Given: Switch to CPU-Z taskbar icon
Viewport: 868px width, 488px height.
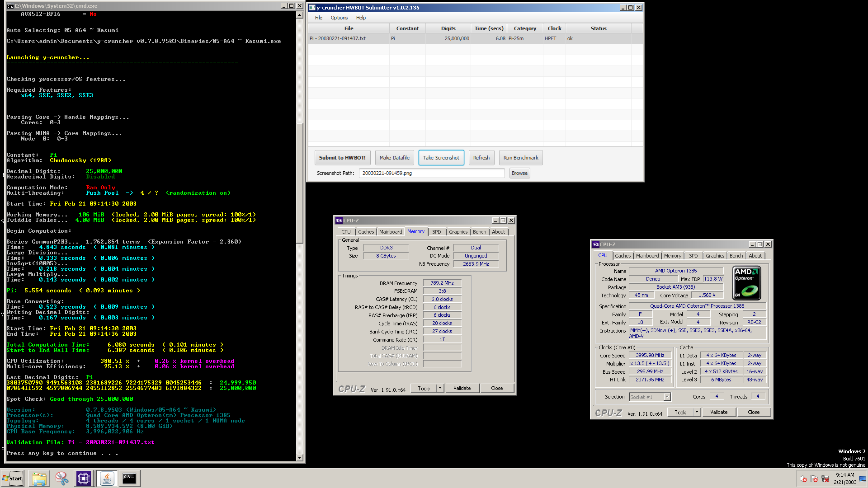Looking at the screenshot, I should (x=84, y=479).
